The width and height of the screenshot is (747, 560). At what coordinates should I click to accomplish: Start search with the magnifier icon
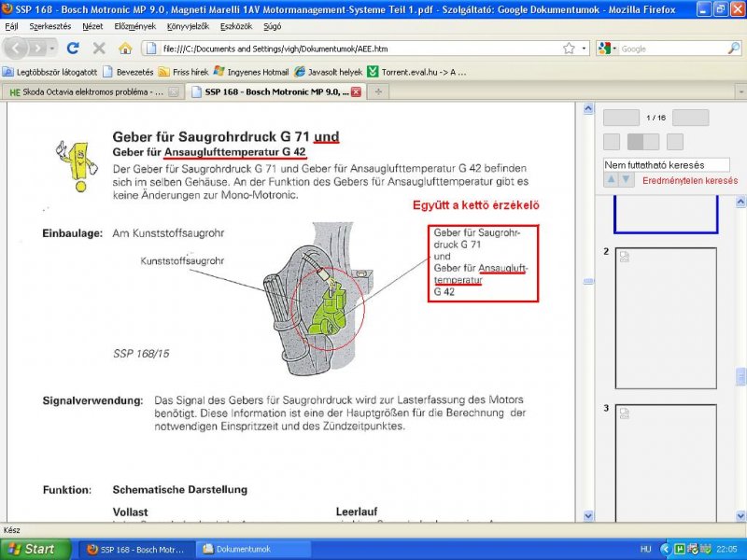tap(734, 49)
